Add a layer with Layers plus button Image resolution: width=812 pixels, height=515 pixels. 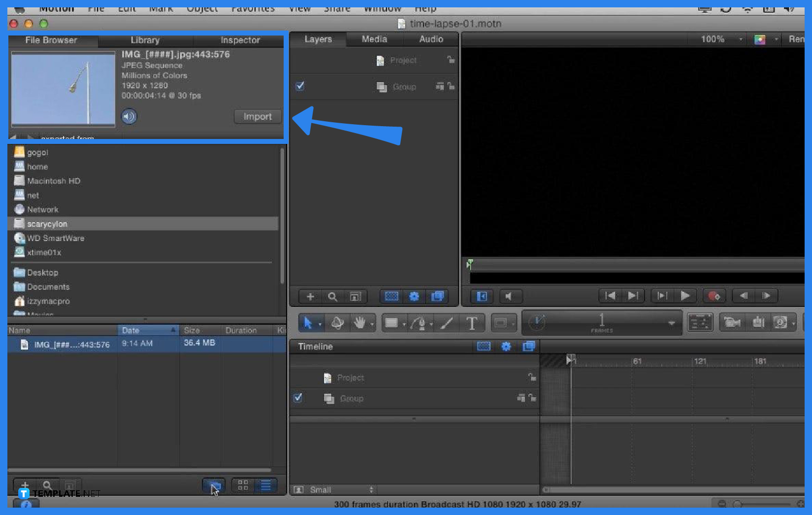point(310,297)
